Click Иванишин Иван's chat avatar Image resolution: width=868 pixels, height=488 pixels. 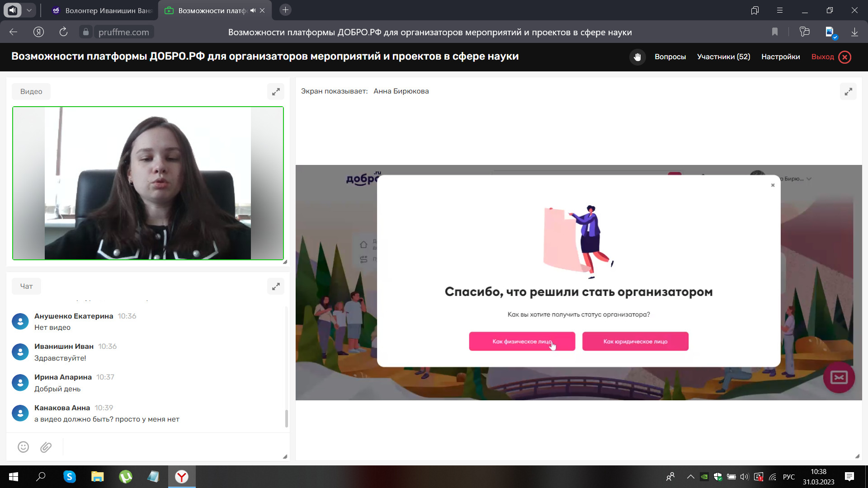(x=20, y=352)
